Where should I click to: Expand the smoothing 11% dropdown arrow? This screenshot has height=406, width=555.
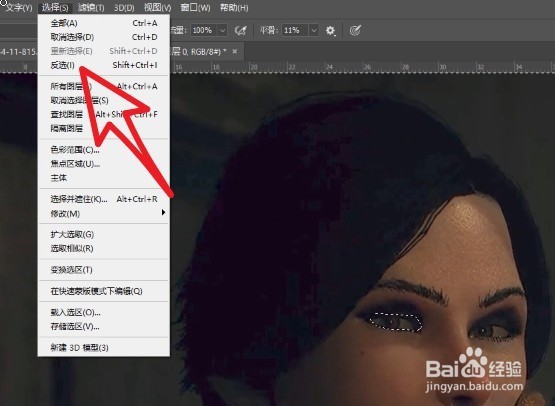click(314, 30)
